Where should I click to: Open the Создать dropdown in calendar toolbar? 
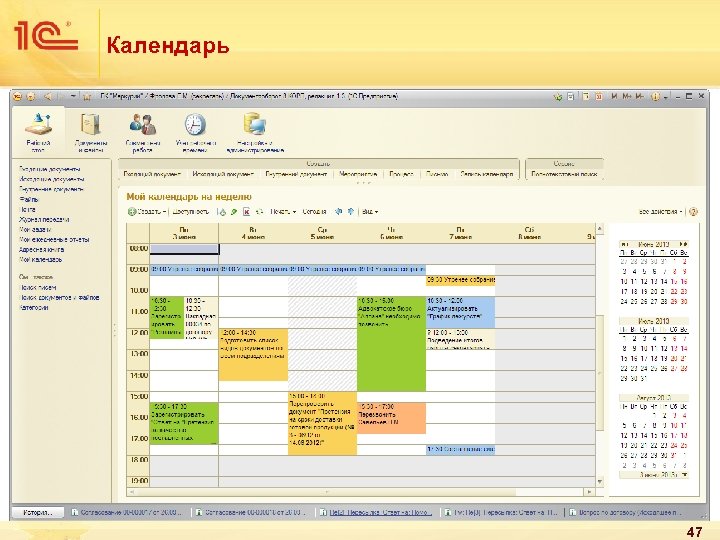point(147,212)
